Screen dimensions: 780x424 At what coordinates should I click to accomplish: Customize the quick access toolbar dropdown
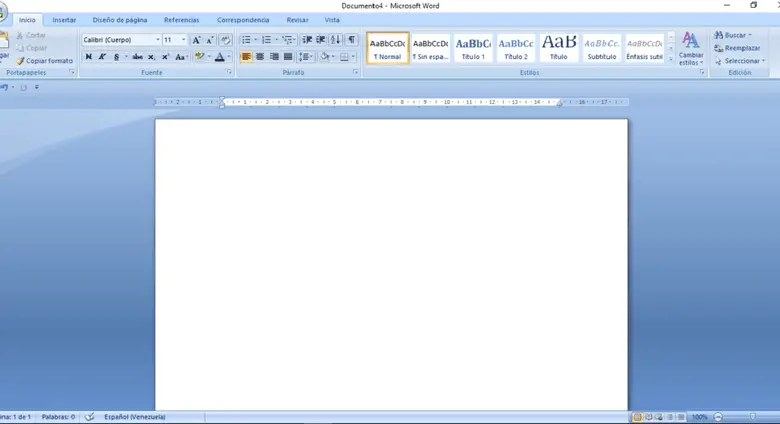[37, 88]
